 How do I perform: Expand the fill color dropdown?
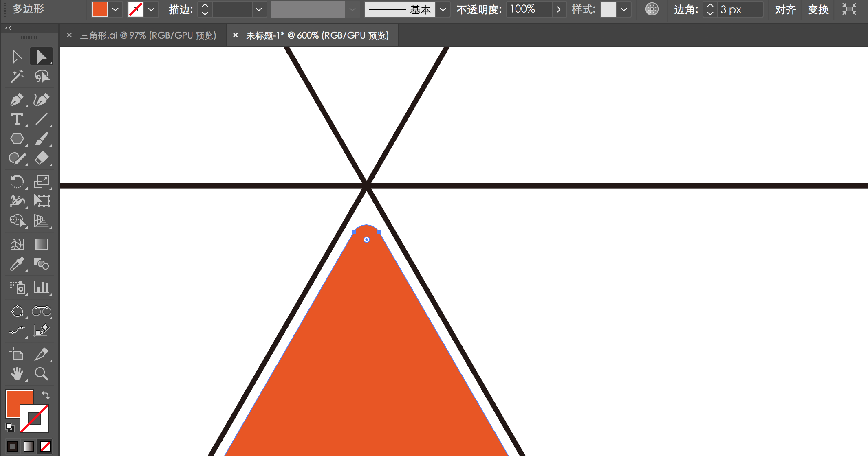point(115,9)
